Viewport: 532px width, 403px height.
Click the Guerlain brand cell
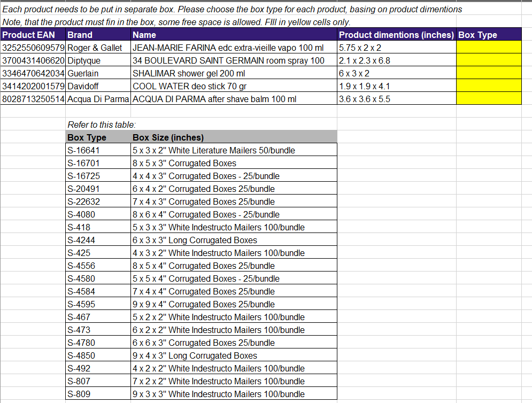click(x=98, y=73)
